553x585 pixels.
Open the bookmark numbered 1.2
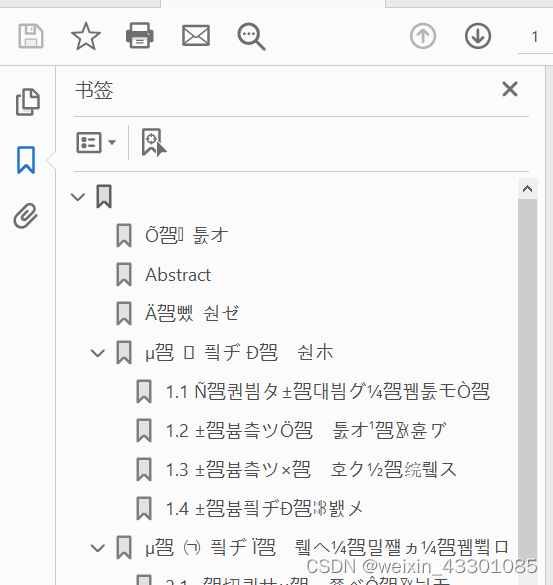pyautogui.click(x=306, y=431)
